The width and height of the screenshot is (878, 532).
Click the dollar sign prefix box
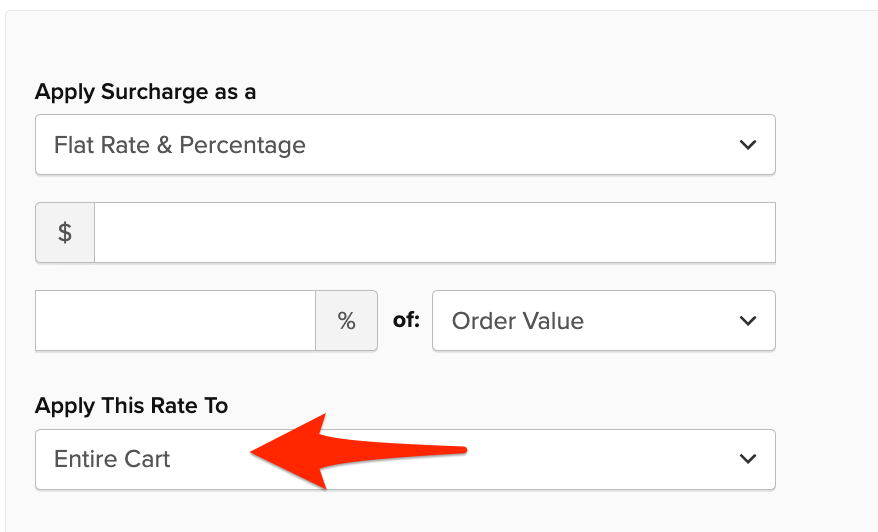click(65, 233)
